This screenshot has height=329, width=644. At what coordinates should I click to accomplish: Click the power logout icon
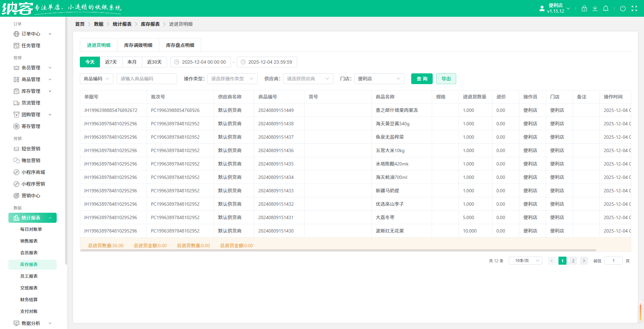click(x=623, y=8)
